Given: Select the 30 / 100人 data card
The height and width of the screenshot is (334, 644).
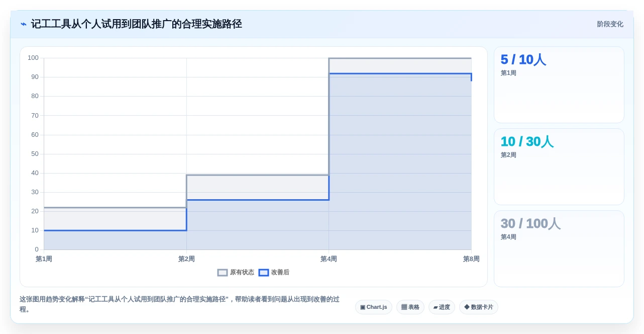Looking at the screenshot, I should click(559, 248).
